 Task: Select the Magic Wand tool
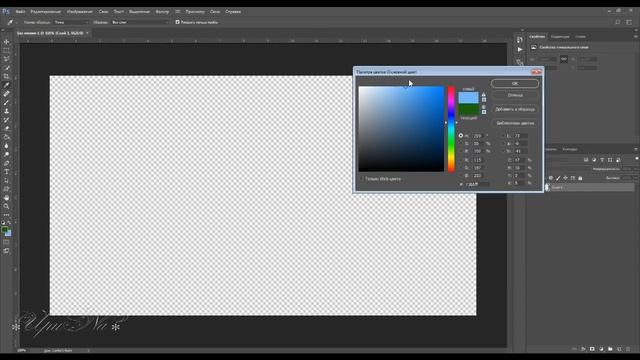[7, 68]
